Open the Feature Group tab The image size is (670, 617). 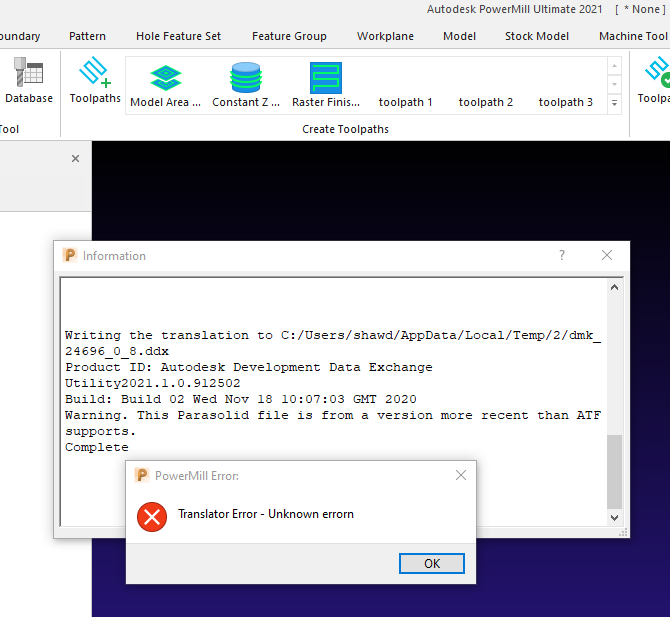click(289, 36)
